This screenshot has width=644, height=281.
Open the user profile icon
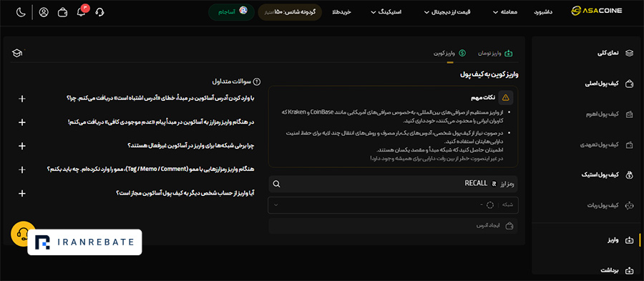44,12
